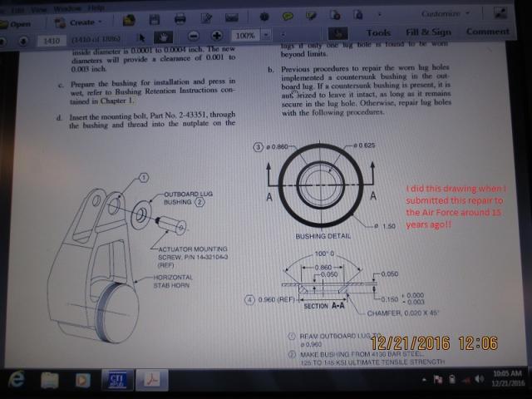Expand the zoom percentage dropdown
532x399 pixels.
point(266,37)
